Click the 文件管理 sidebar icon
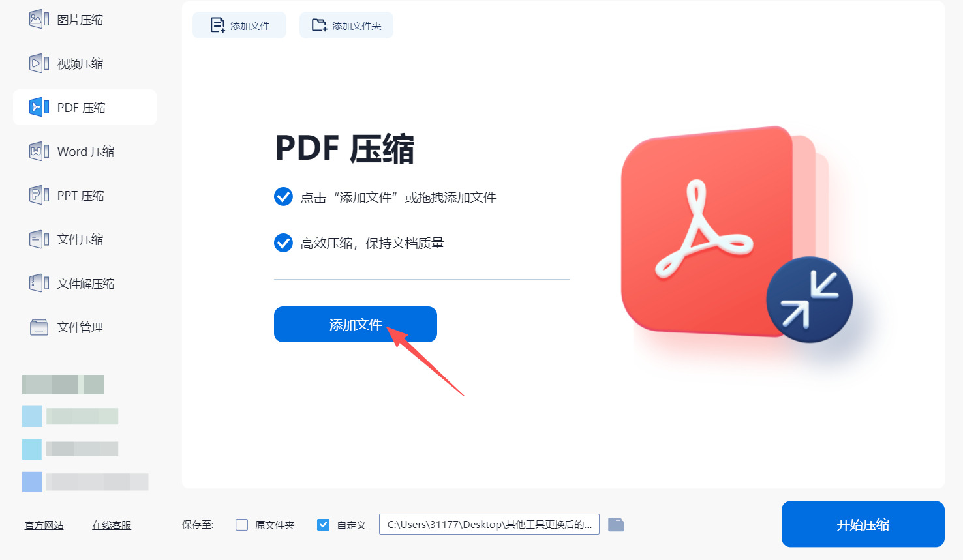The image size is (963, 560). click(39, 327)
